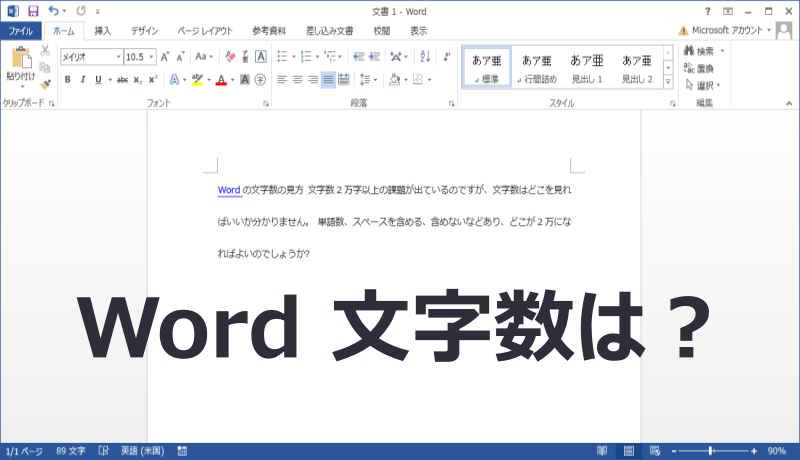Click the Copy icon
Viewport: 800px width, 460px height.
click(45, 67)
